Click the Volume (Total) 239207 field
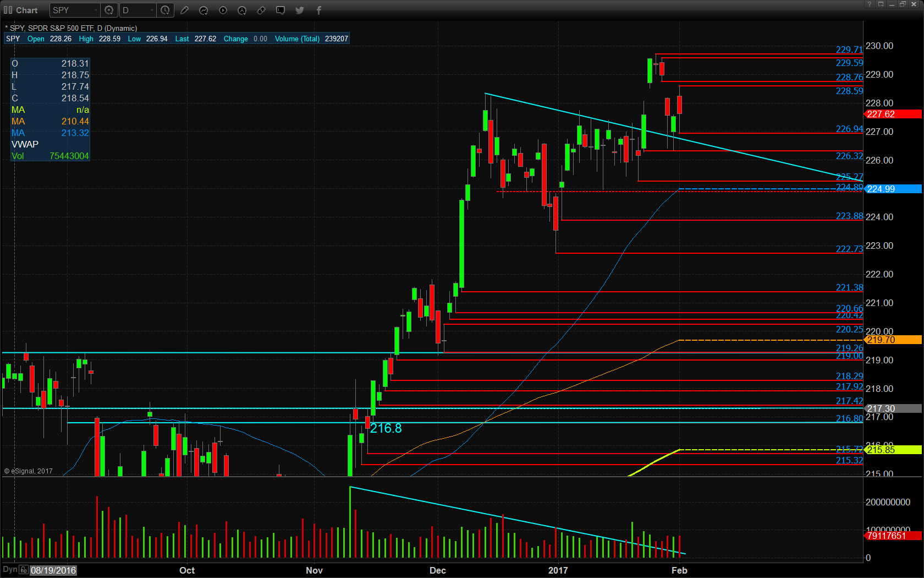Screen dimensions: 924x578 click(311, 39)
